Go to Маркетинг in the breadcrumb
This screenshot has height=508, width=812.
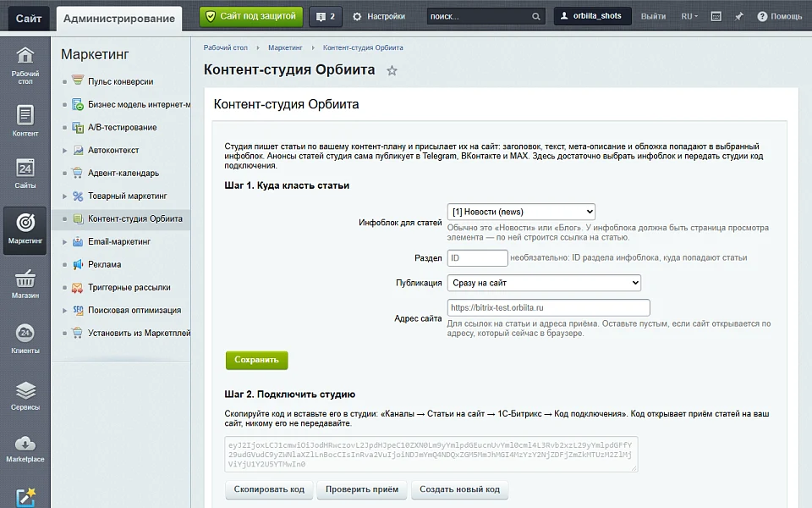point(285,47)
